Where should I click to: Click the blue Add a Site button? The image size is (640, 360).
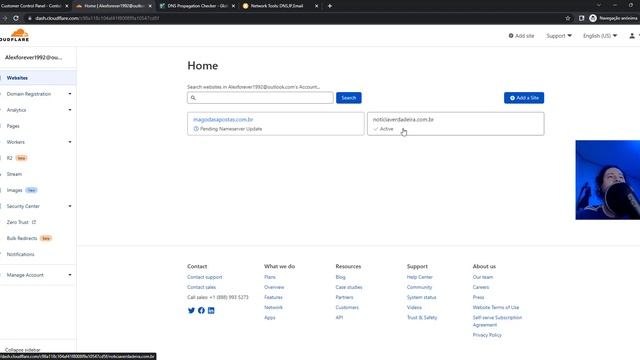point(524,98)
